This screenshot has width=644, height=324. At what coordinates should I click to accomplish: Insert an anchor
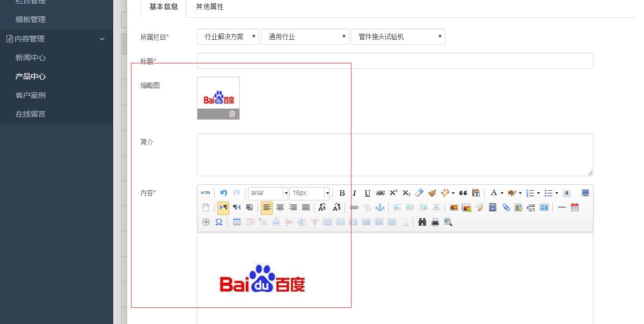click(380, 207)
